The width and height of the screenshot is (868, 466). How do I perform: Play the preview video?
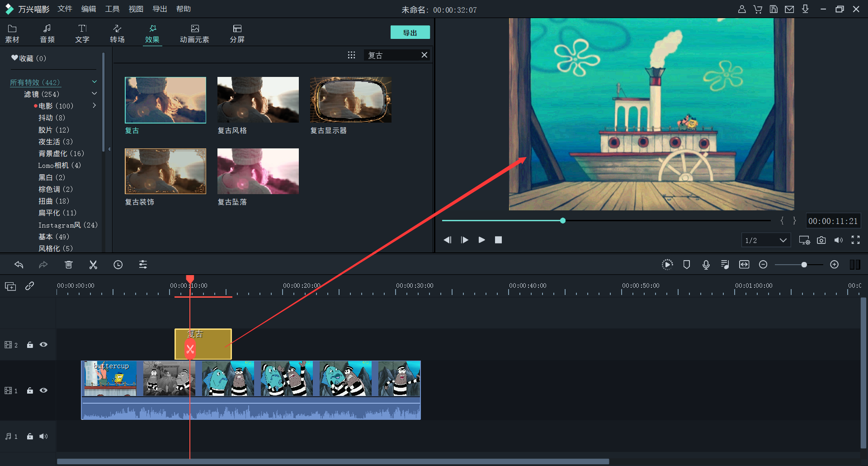click(481, 240)
